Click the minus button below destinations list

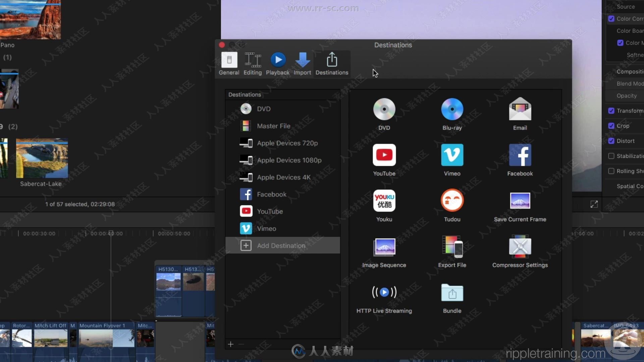[x=241, y=344]
